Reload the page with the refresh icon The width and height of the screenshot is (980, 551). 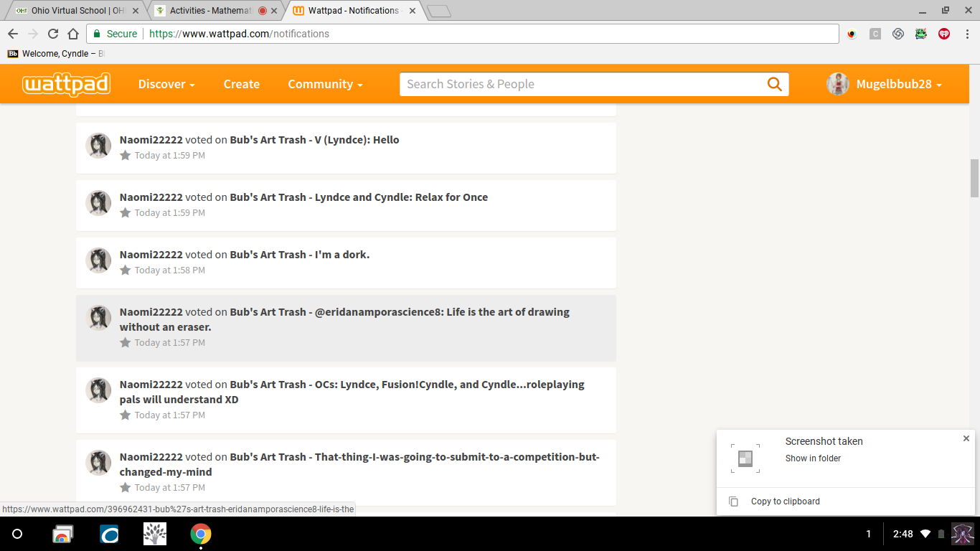tap(52, 34)
